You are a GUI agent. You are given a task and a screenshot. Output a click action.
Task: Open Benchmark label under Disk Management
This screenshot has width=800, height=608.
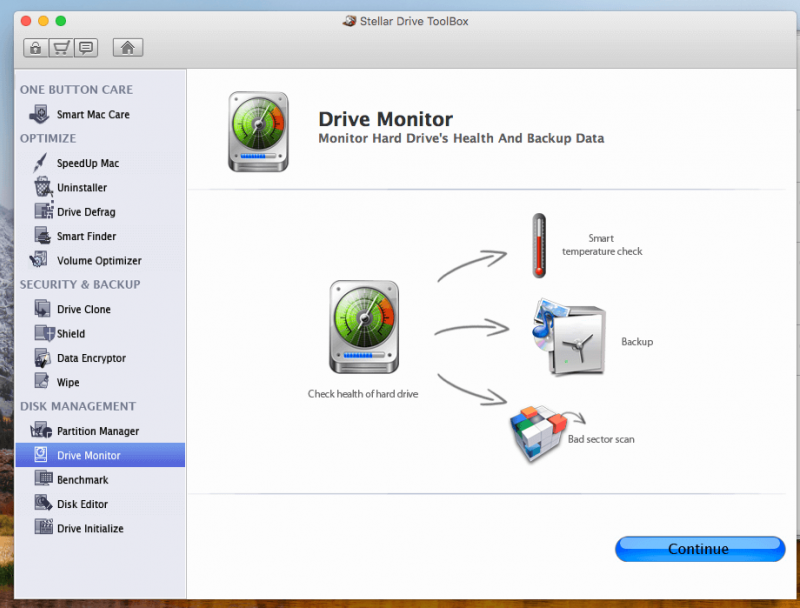[83, 480]
